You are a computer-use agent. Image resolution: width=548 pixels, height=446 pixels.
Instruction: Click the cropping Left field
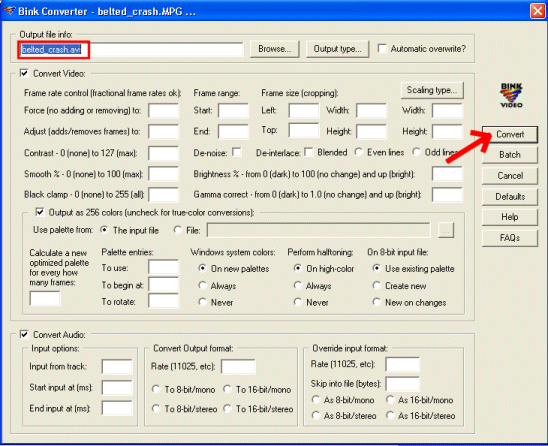point(304,111)
